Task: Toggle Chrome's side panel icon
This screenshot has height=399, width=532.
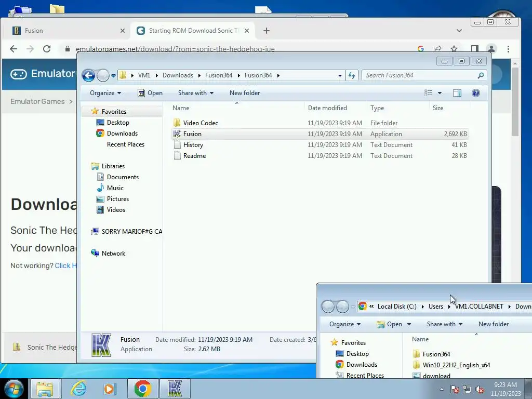Action: coord(475,49)
